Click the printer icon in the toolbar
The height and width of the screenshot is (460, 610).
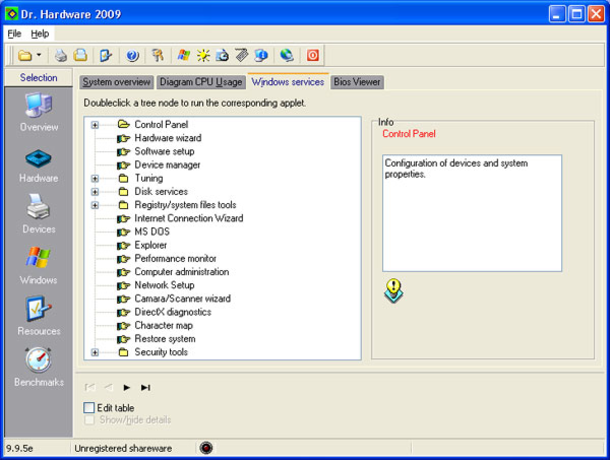click(x=61, y=55)
